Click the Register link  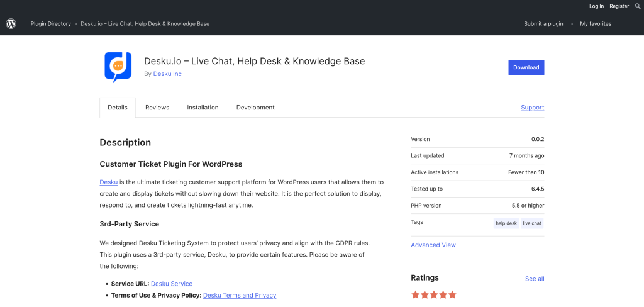pos(619,6)
